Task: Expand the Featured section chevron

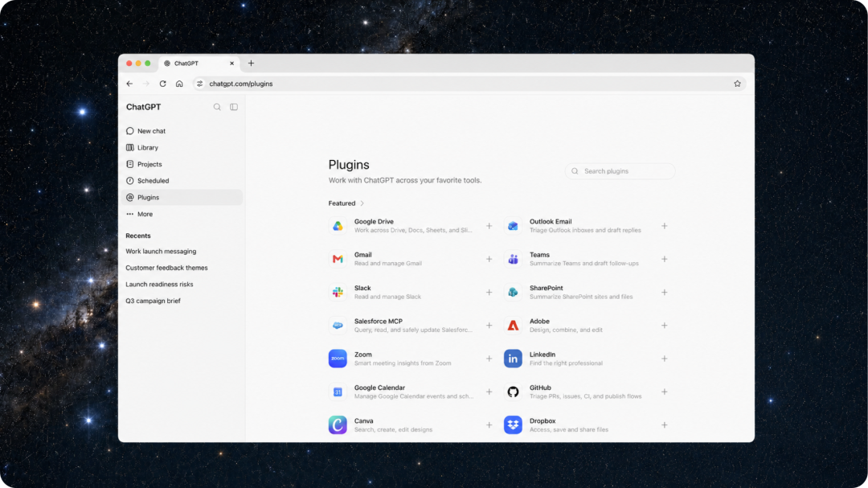Action: coord(362,203)
